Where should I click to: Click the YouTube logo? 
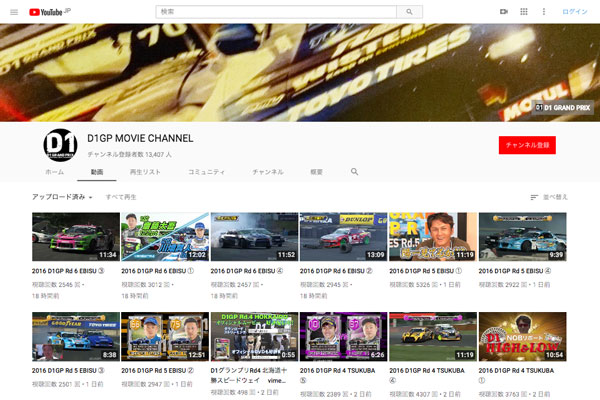click(47, 12)
